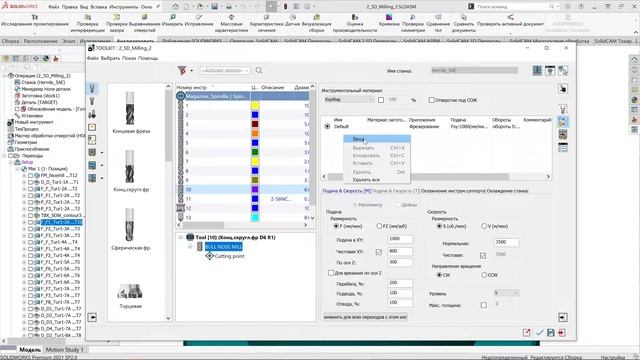Select the Default cutting condition radio
640x360 pixels.
click(327, 127)
